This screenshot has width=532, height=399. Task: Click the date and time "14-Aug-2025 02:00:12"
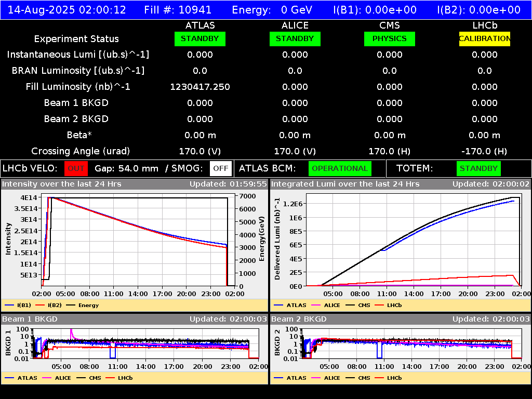67,10
